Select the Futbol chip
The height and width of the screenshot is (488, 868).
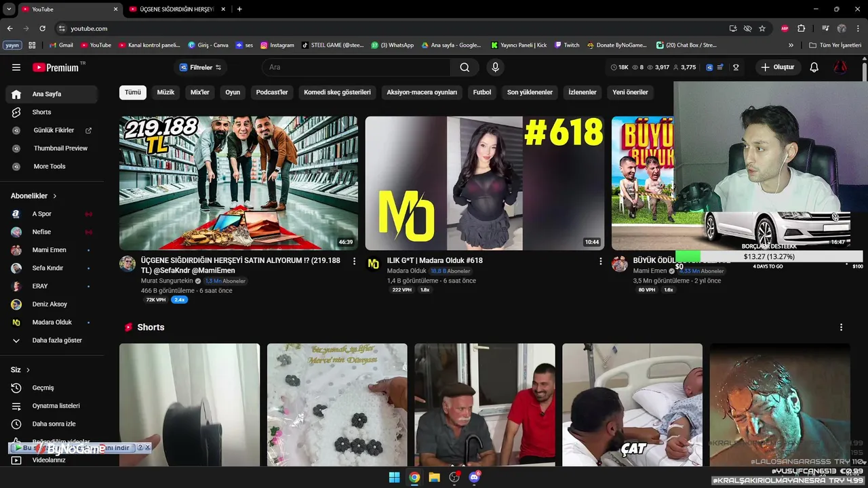tap(482, 92)
